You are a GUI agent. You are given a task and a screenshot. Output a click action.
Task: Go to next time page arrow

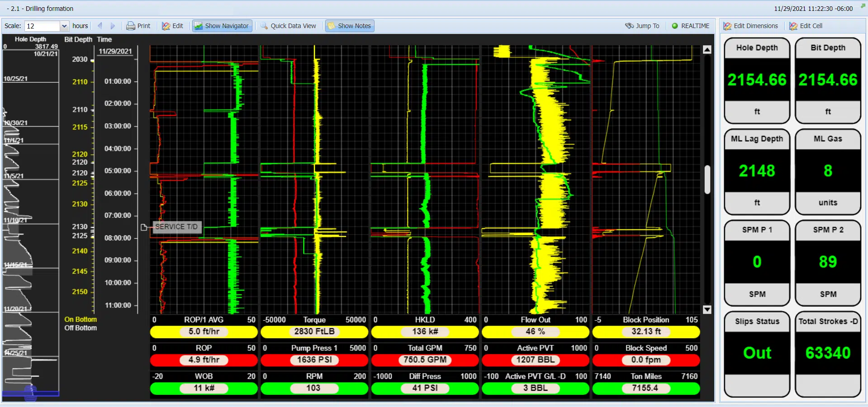coord(113,26)
